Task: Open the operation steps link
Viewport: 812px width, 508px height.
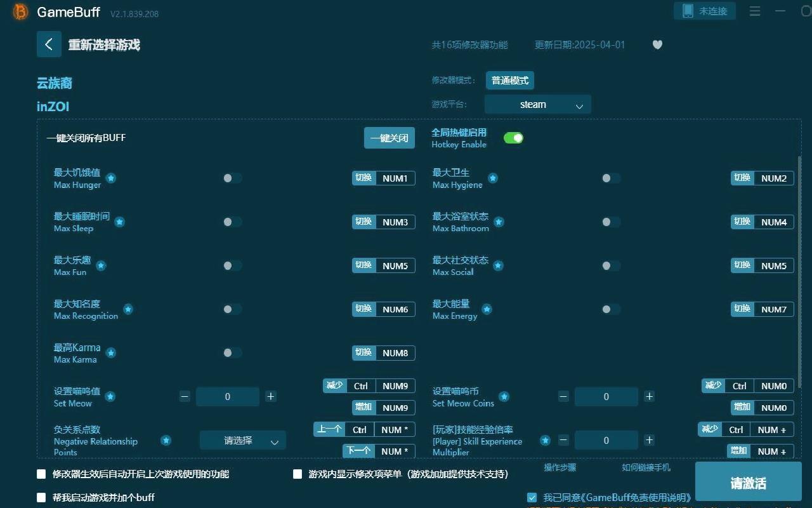Action: click(x=560, y=467)
